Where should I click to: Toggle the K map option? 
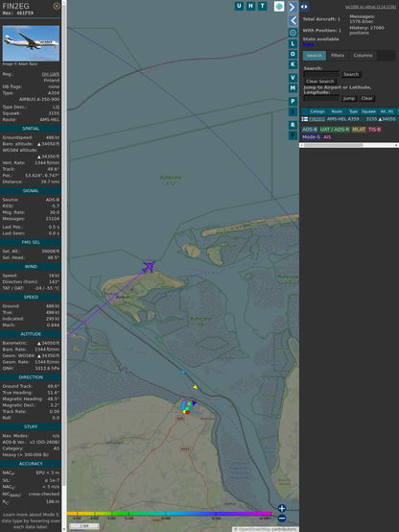click(293, 64)
